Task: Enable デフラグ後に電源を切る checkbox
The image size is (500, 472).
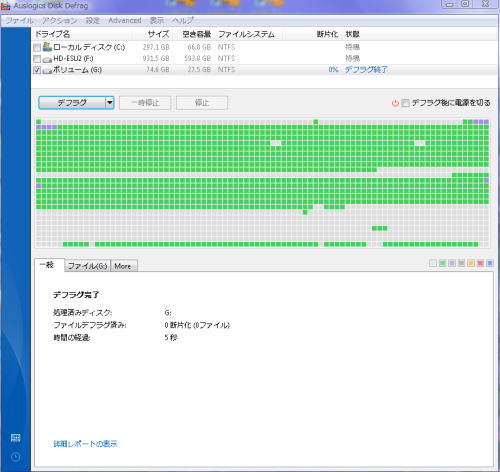Action: click(x=405, y=103)
